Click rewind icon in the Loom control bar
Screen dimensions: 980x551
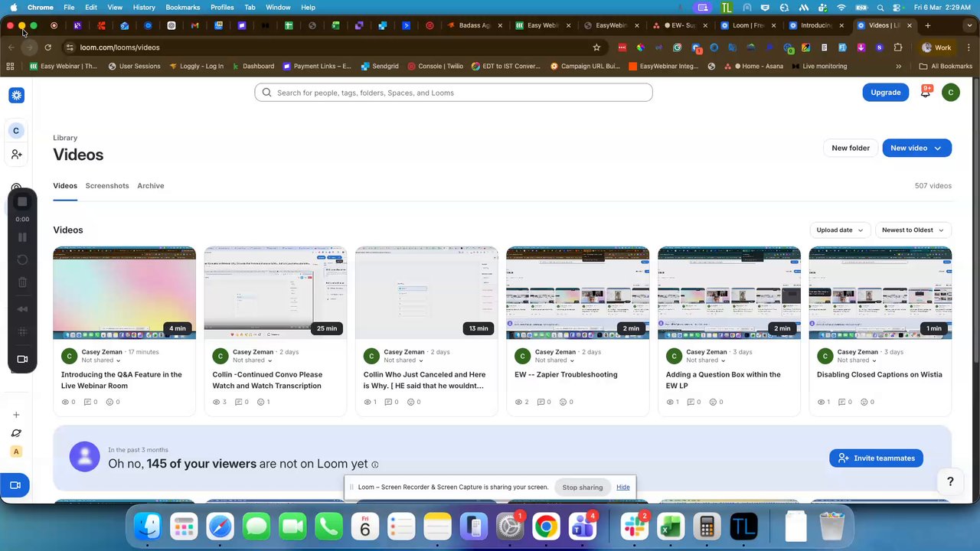[x=22, y=309]
